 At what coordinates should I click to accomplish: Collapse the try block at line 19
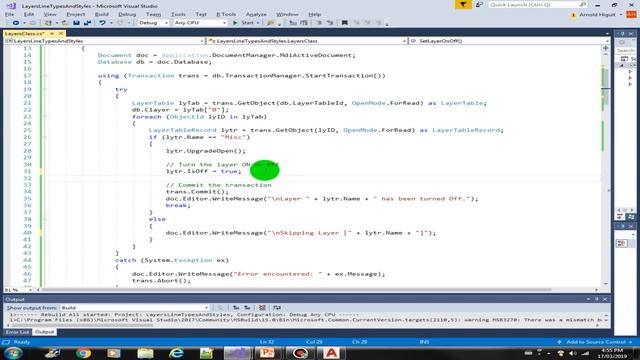pos(45,89)
